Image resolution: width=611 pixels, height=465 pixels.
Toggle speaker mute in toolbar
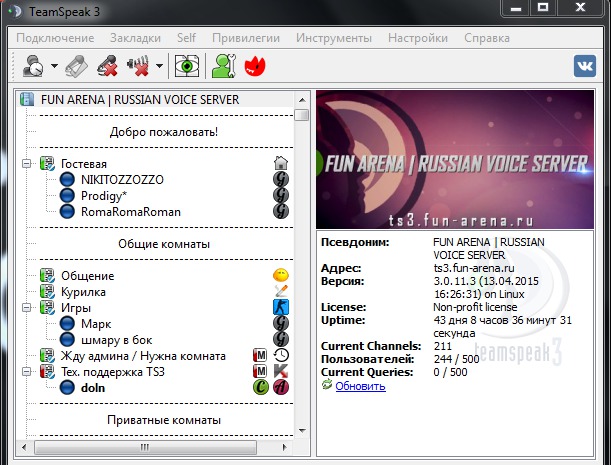(x=138, y=67)
